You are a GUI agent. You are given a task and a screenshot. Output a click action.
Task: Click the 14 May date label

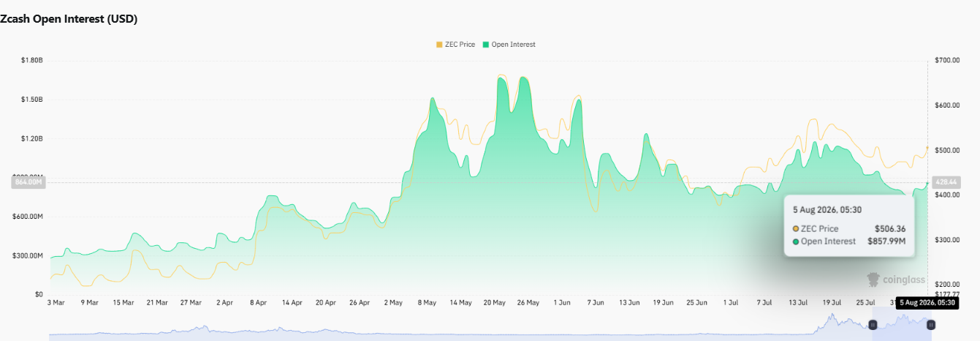tap(460, 302)
